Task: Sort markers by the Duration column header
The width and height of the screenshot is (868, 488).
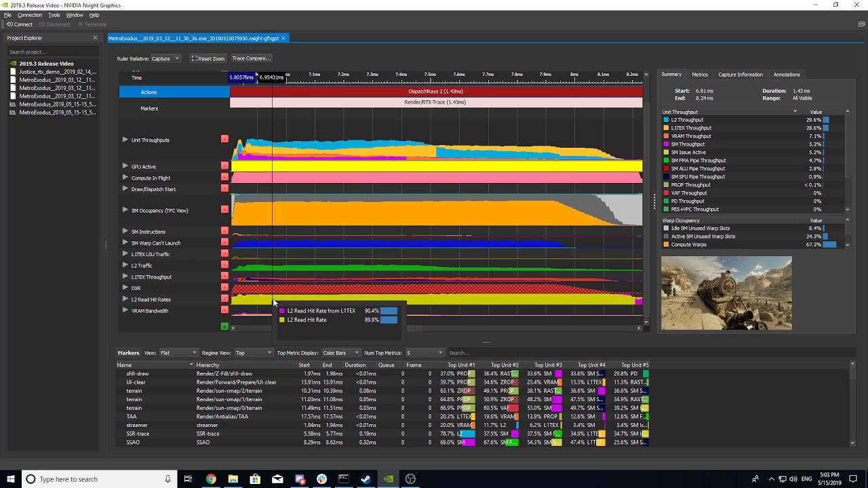Action: click(355, 365)
